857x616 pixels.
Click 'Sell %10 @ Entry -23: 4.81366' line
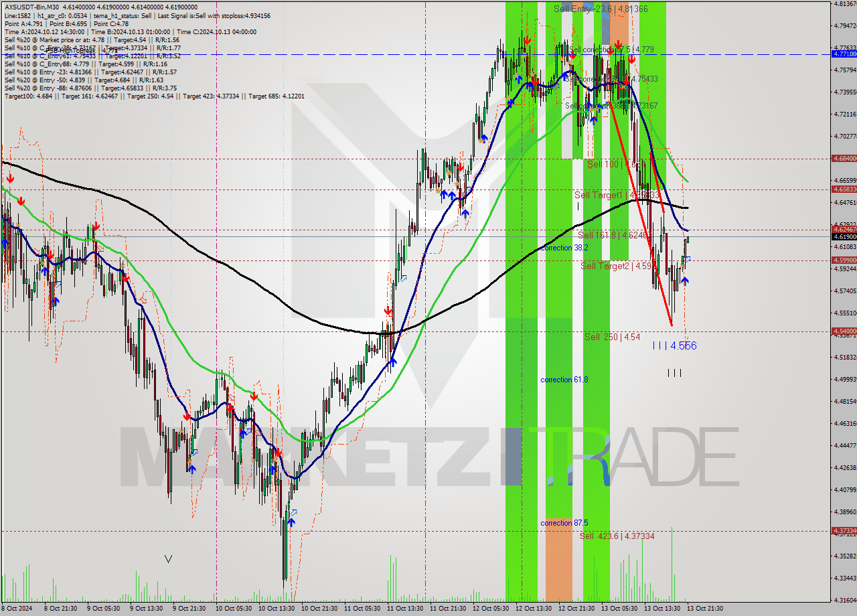(x=51, y=72)
